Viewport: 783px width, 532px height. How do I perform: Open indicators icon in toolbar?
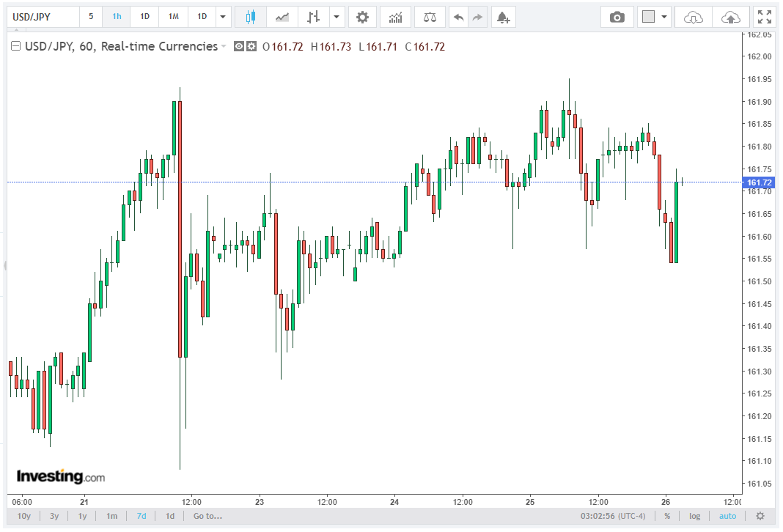coord(395,18)
